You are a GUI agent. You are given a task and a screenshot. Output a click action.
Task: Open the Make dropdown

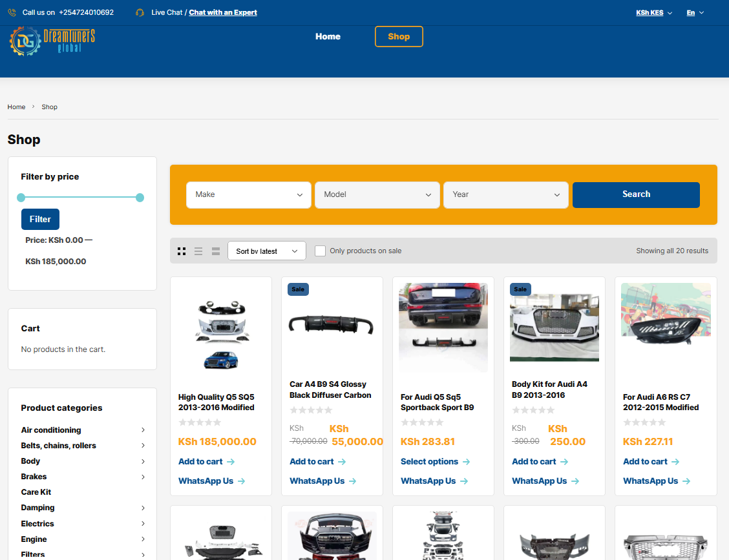[249, 194]
